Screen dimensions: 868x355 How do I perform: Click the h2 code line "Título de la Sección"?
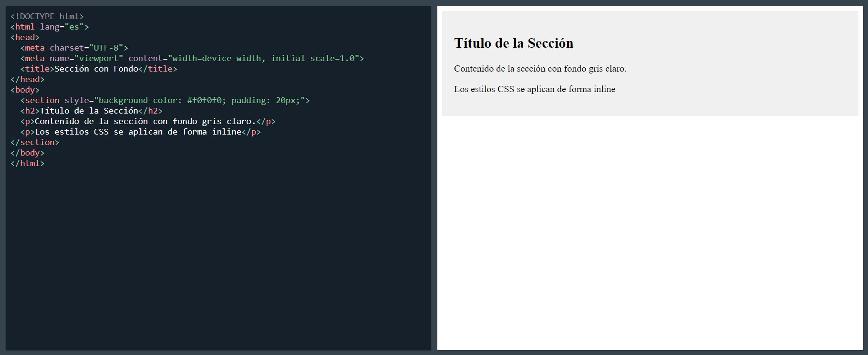[x=92, y=111]
